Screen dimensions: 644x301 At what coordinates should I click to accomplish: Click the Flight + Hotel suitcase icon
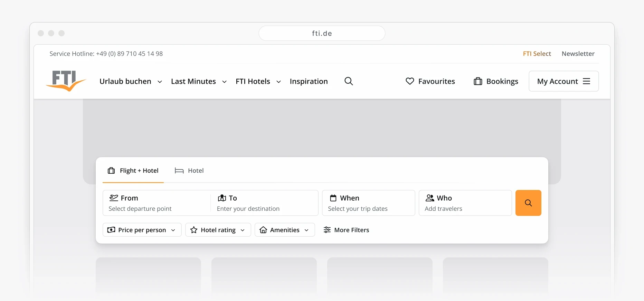coord(111,171)
